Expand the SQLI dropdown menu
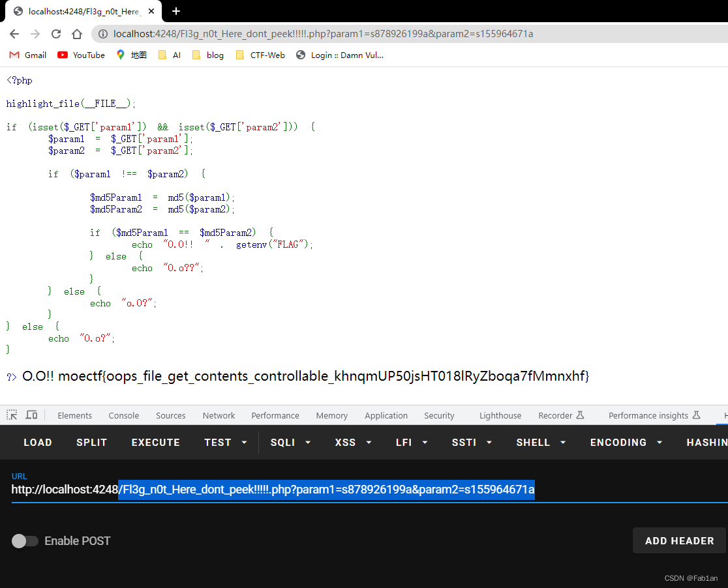The width and height of the screenshot is (728, 588). tap(290, 442)
